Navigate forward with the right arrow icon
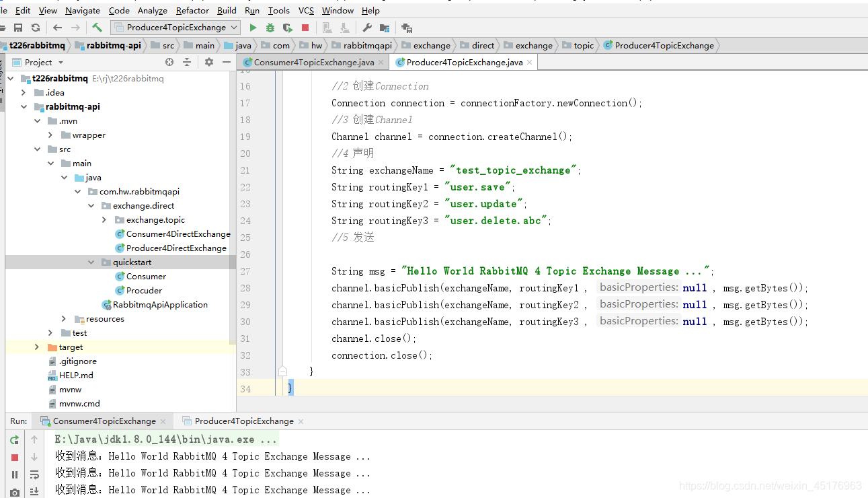The width and height of the screenshot is (868, 498). click(75, 28)
